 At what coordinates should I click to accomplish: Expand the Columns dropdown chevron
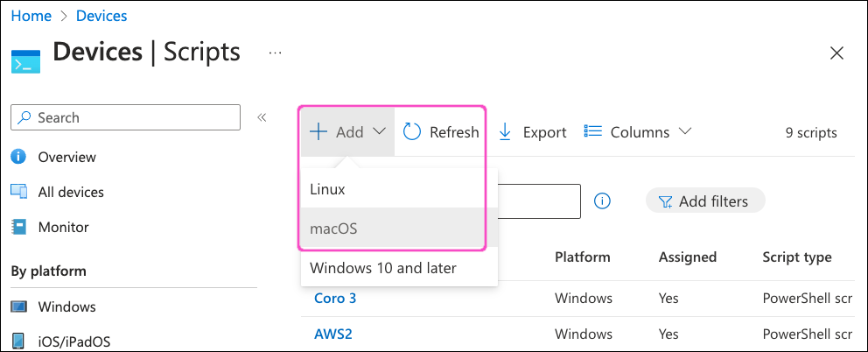pyautogui.click(x=684, y=132)
